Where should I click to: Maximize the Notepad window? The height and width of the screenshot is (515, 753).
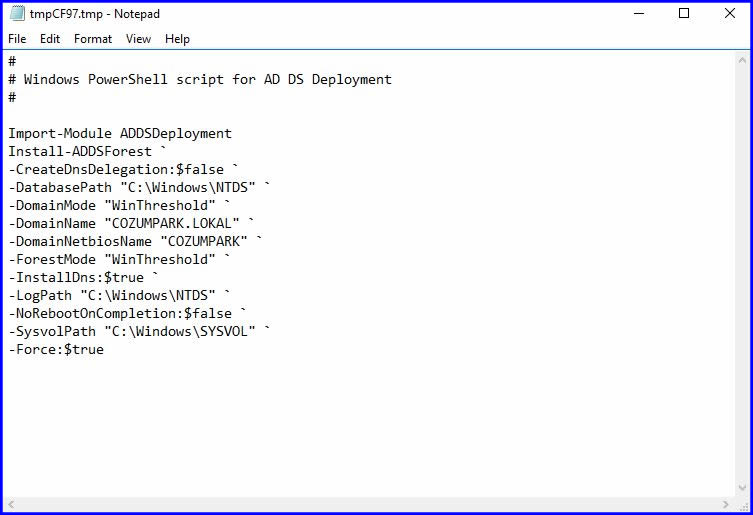click(684, 14)
